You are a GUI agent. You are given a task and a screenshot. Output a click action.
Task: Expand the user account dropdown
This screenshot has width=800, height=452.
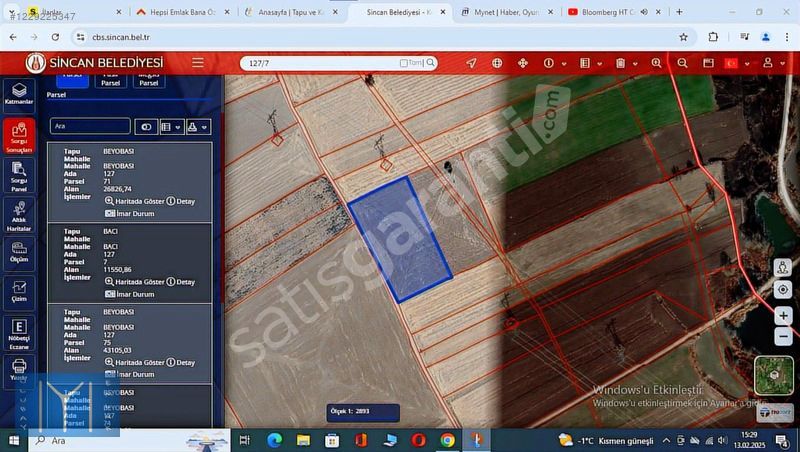tap(770, 63)
